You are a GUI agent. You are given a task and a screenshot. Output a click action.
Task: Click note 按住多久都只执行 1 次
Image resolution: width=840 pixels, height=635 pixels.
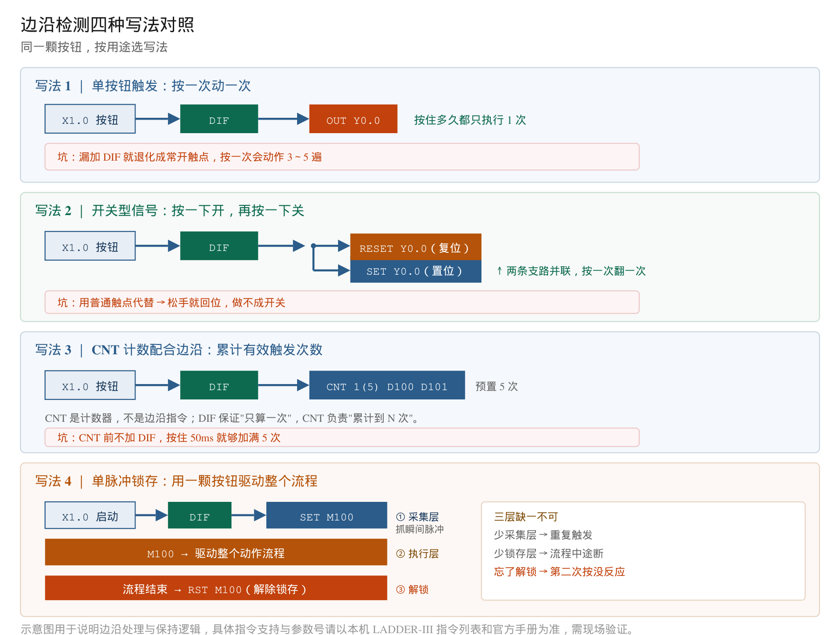point(470,120)
